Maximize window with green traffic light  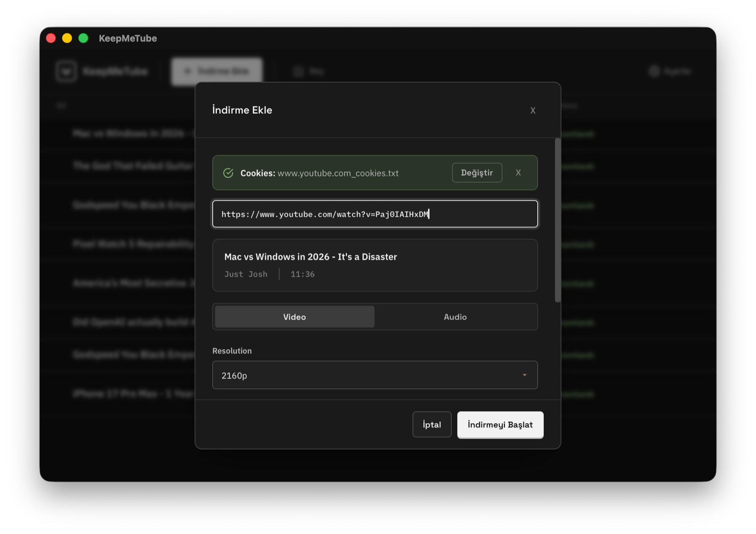point(83,38)
